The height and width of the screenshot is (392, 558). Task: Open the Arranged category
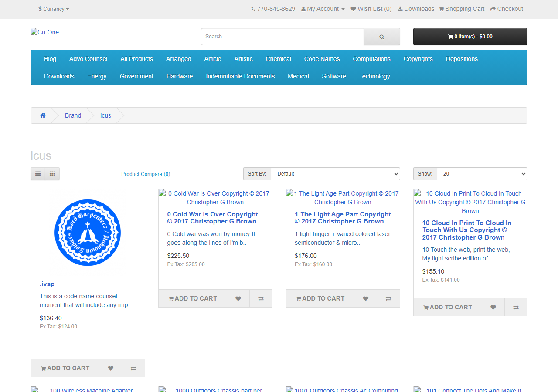[x=178, y=59]
